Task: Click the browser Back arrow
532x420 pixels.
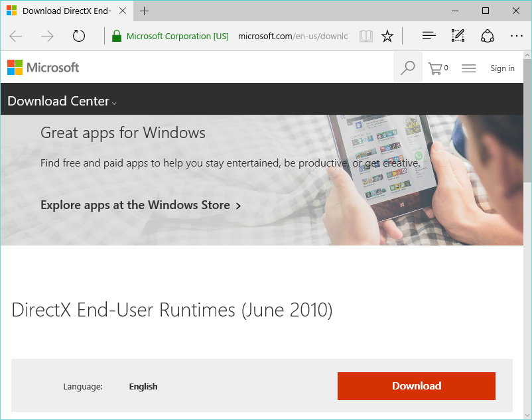Action: (16, 36)
